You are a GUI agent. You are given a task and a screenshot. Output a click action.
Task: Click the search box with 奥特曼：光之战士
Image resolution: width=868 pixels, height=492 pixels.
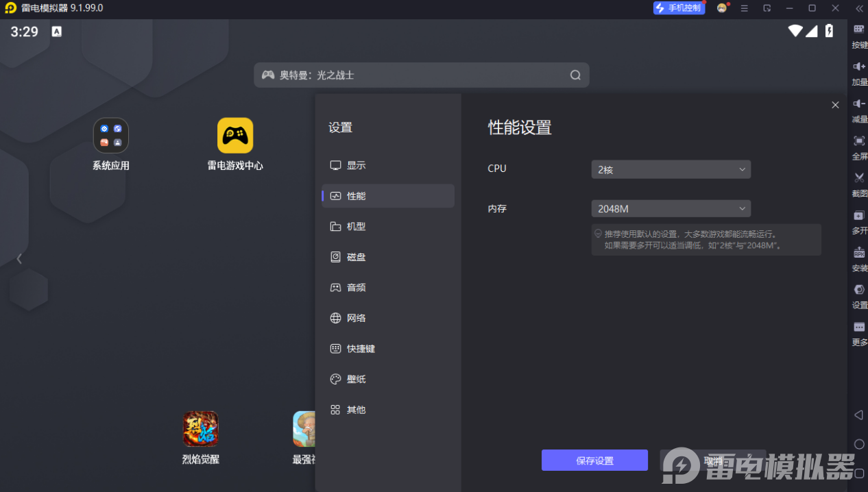pyautogui.click(x=422, y=75)
